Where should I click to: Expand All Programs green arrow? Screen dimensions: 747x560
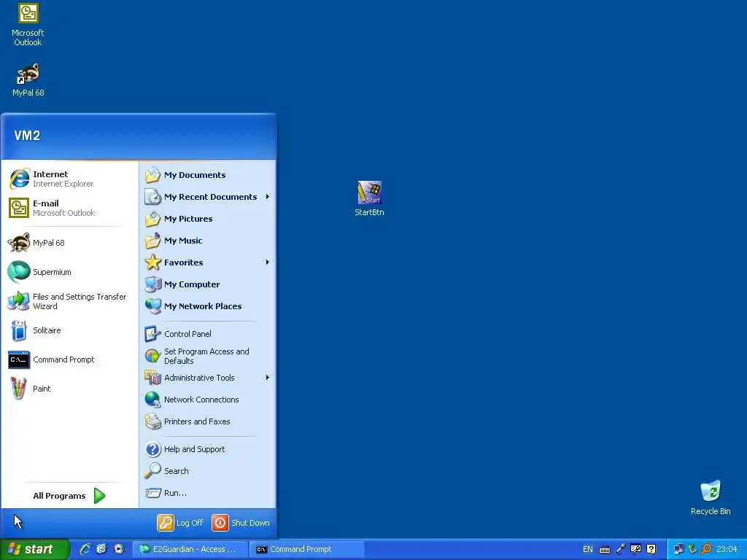(99, 496)
